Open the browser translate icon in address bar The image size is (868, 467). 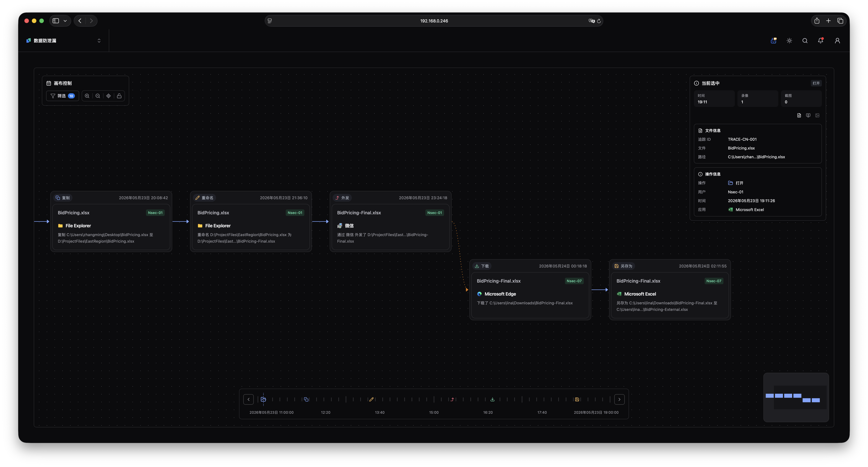point(591,21)
